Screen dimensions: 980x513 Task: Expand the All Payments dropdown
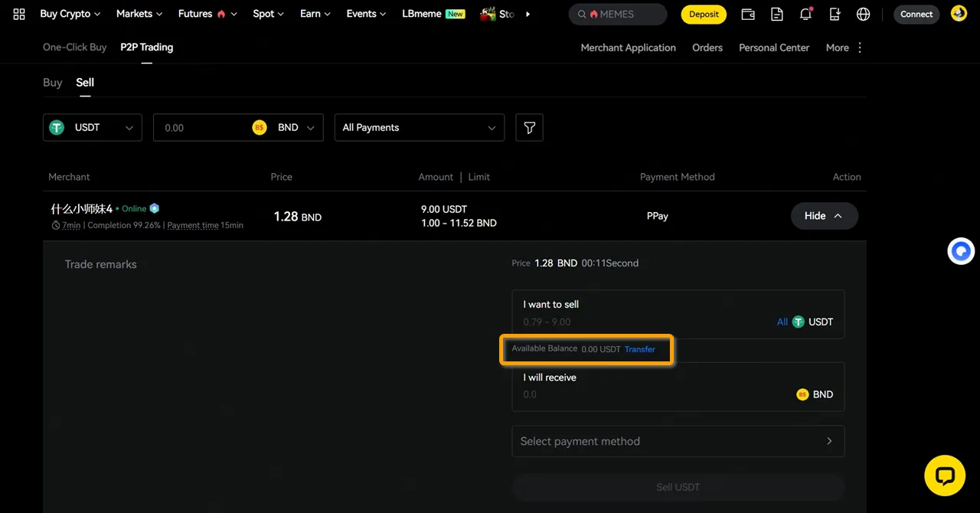[x=420, y=128]
